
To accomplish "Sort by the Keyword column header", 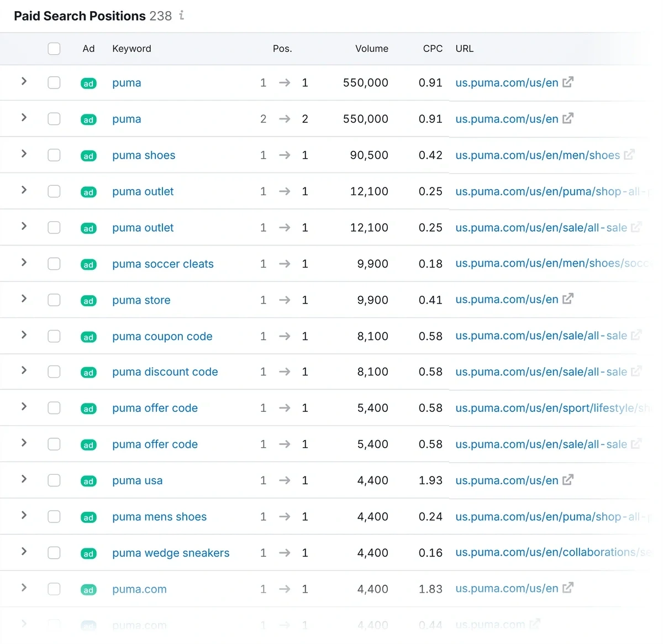I will pyautogui.click(x=131, y=49).
